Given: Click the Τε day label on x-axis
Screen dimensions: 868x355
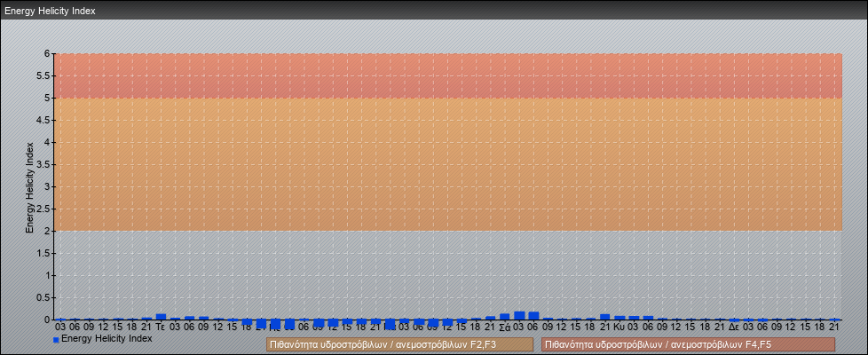Looking at the screenshot, I should click(162, 327).
